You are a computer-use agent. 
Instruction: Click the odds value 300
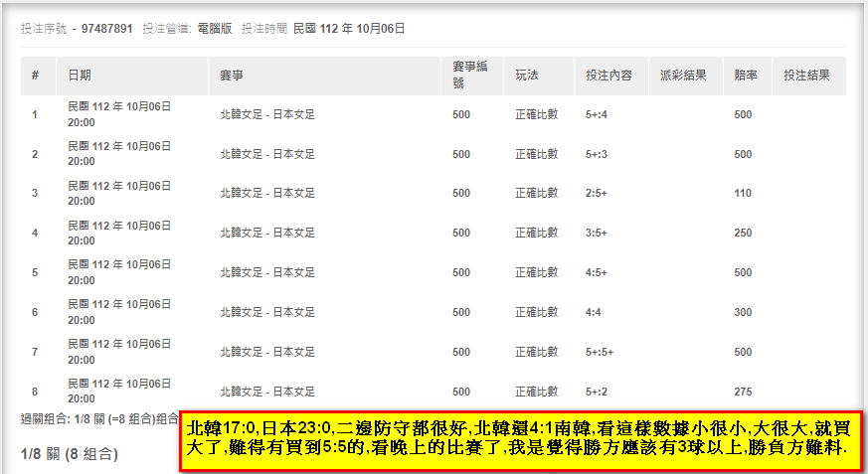(743, 312)
